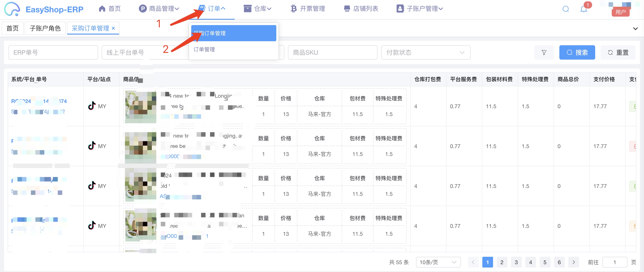Go to page 6
This screenshot has width=644, height=272.
pos(559,262)
